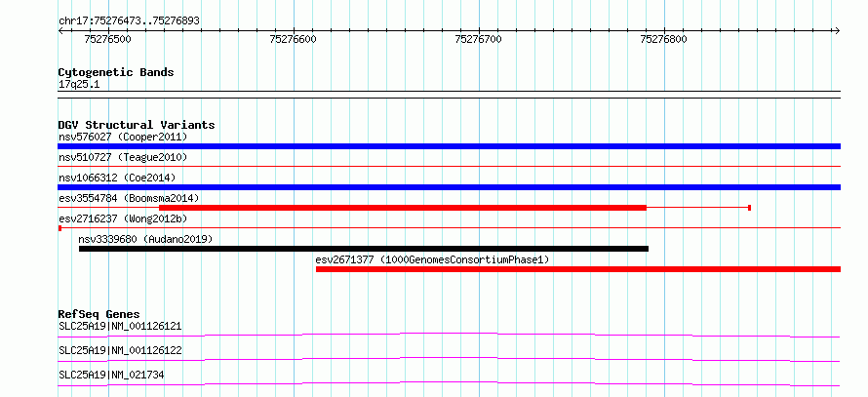Open the SLC25A19|NM_001126122 transcript label

pyautogui.click(x=120, y=350)
